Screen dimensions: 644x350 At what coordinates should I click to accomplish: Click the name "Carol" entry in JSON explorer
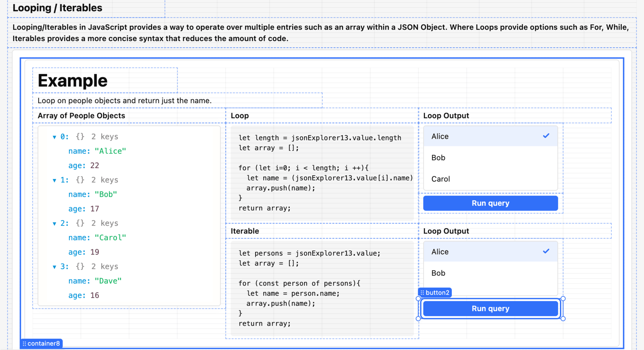(97, 238)
